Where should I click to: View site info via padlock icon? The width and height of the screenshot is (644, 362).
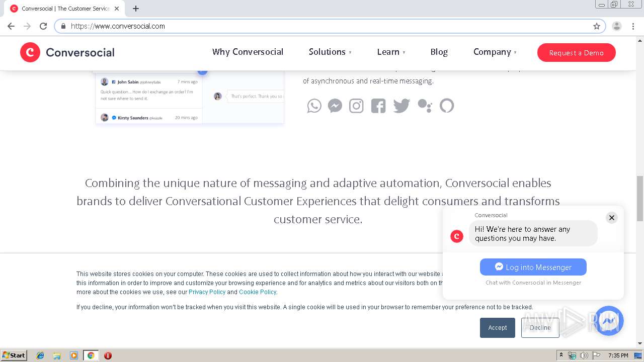click(x=63, y=26)
